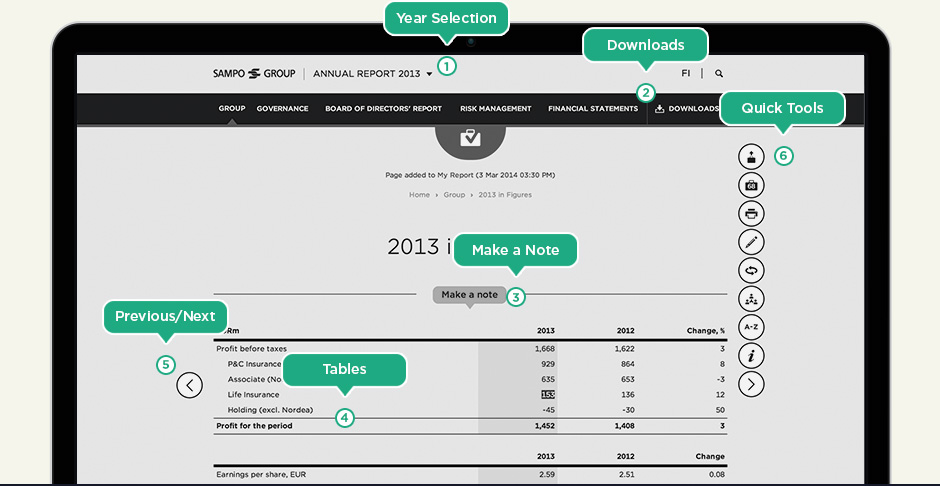The height and width of the screenshot is (486, 940).
Task: Click the -45 Holding 2013 value
Action: 548,410
